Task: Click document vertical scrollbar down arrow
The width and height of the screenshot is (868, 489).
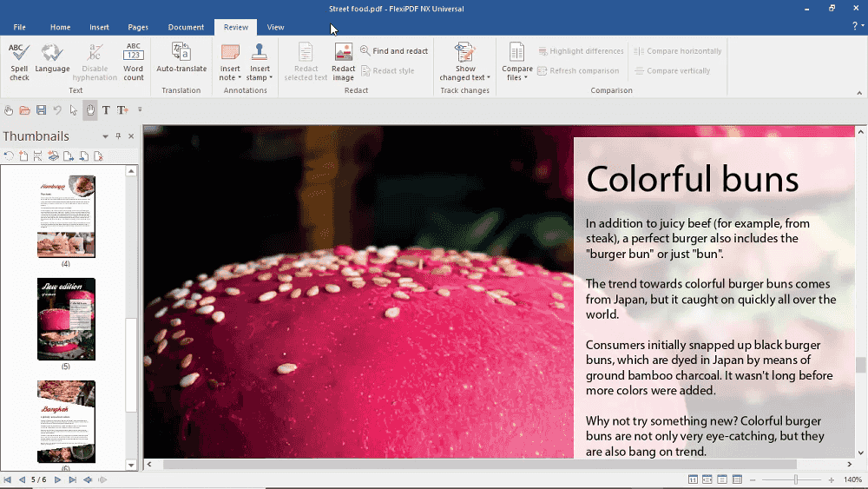Action: [860, 453]
